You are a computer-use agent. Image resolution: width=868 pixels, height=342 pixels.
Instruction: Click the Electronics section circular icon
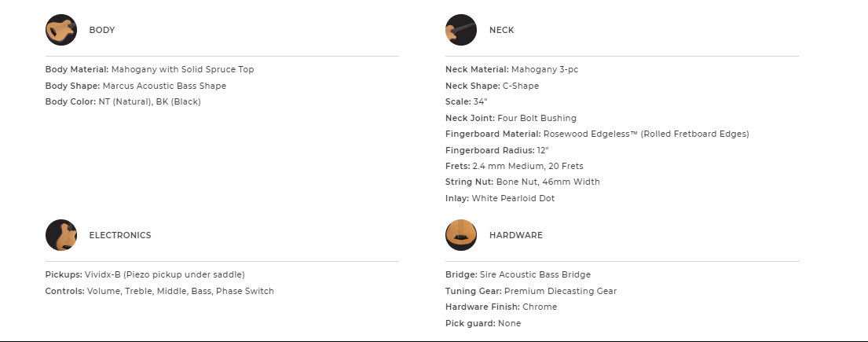pyautogui.click(x=61, y=235)
